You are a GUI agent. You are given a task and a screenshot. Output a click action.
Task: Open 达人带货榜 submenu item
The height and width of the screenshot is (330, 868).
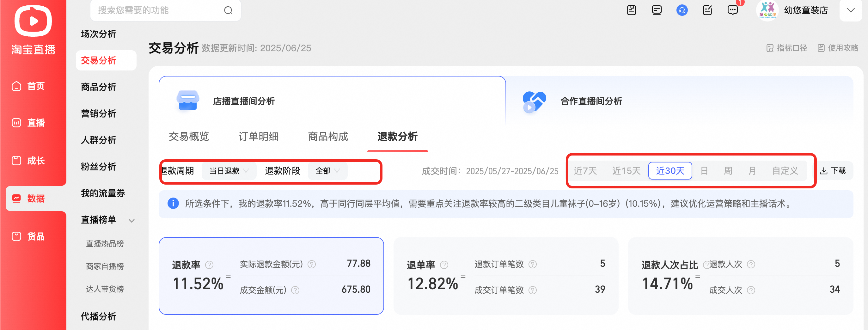coord(105,289)
